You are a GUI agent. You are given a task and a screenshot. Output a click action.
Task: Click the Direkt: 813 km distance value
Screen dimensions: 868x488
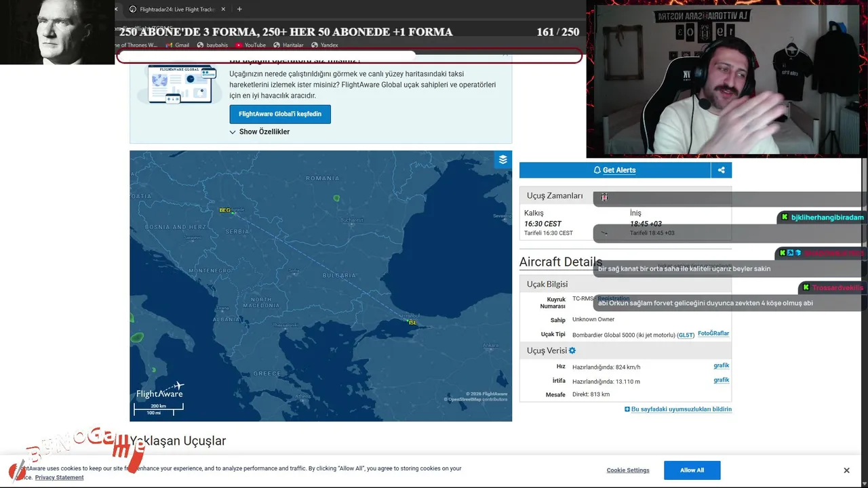click(591, 394)
